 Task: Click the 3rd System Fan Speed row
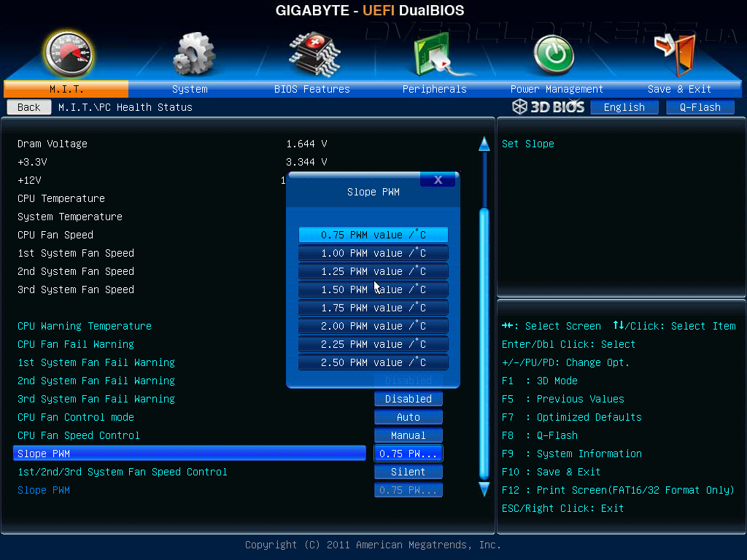(76, 289)
